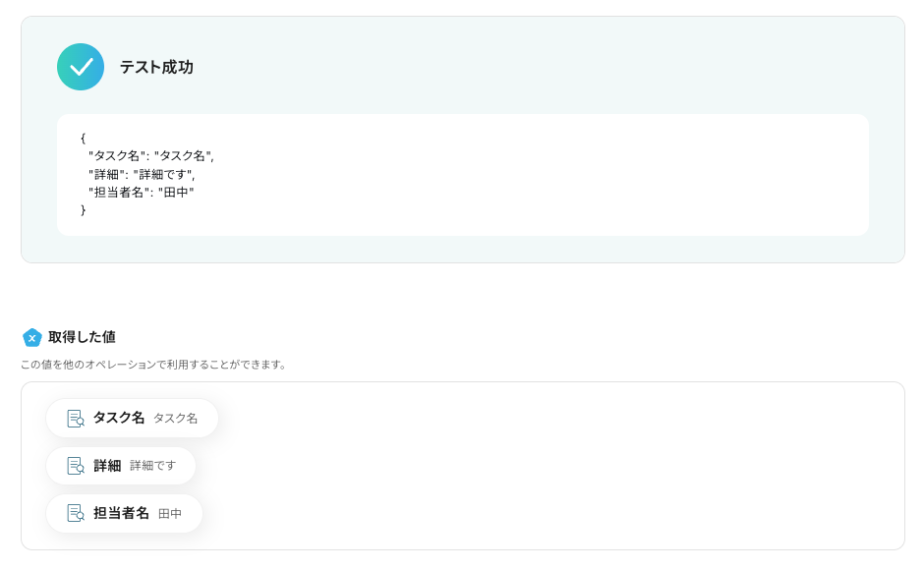This screenshot has width=924, height=570.
Task: Click the "担当者名" line in the JSON output
Action: click(x=141, y=193)
